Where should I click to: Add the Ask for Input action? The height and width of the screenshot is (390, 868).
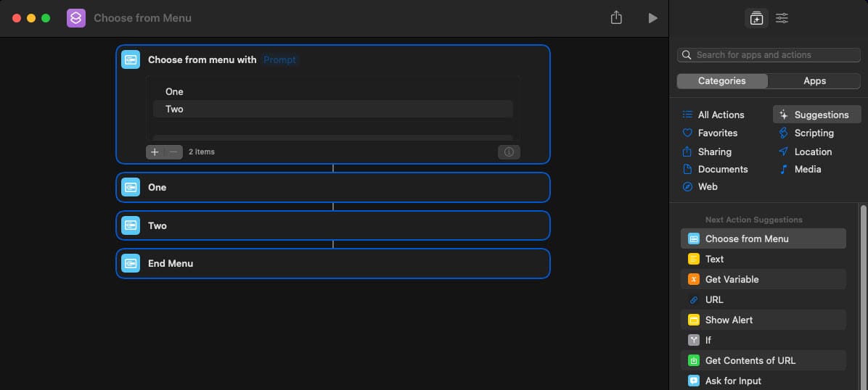[x=763, y=381]
